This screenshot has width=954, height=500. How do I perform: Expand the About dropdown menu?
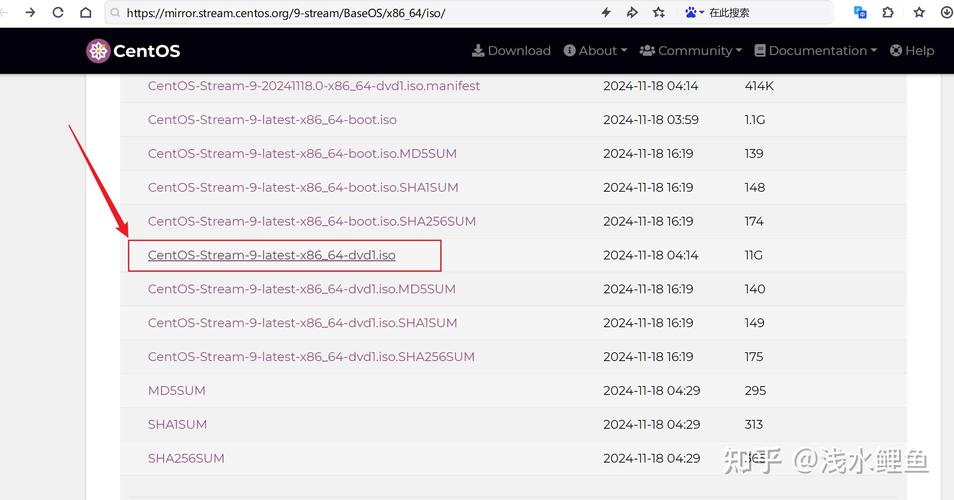click(x=595, y=51)
